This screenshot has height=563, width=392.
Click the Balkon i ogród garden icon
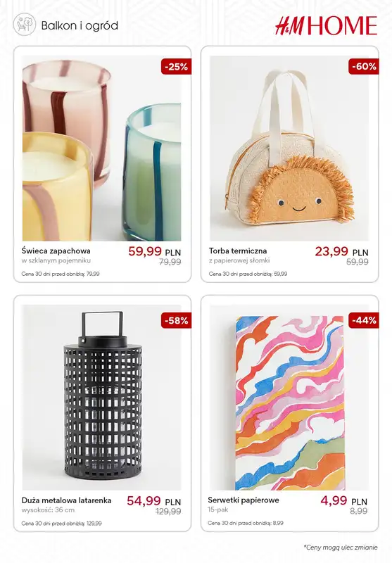[25, 25]
